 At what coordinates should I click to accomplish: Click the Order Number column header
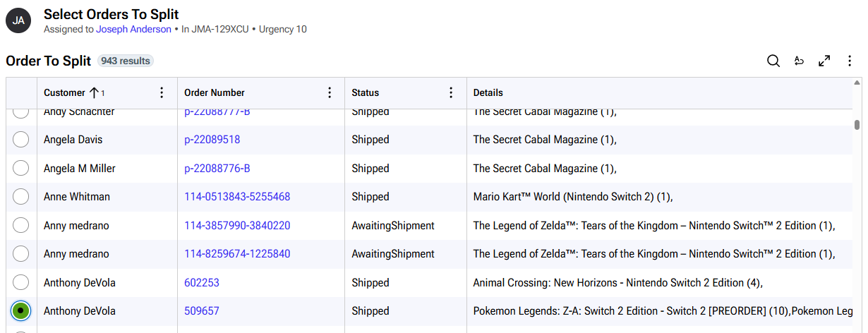pos(215,92)
